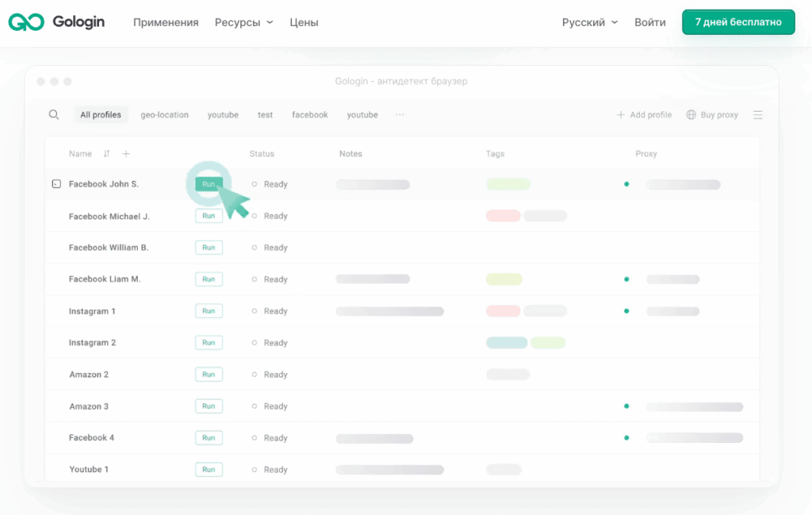Click the Status column header
This screenshot has width=812, height=515.
click(x=262, y=154)
